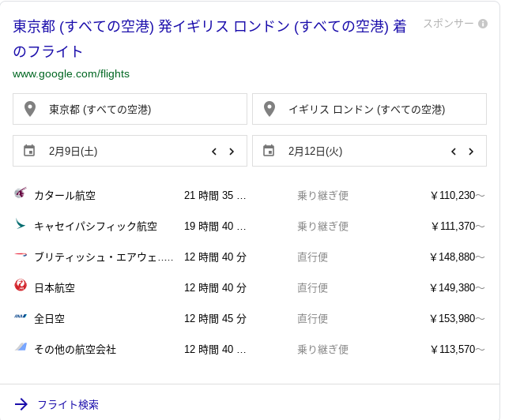Click 直行便 label in British Airways row
The width and height of the screenshot is (505, 420).
(312, 257)
